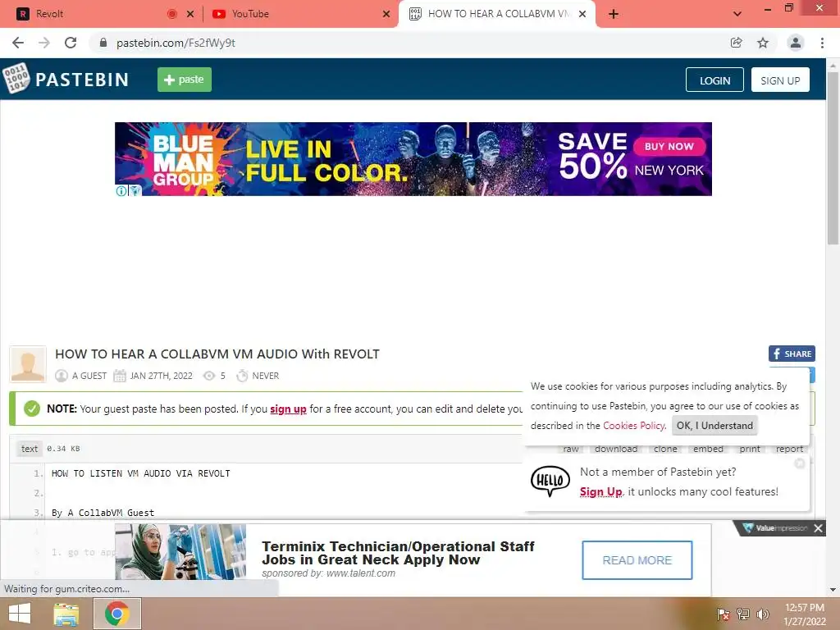
Task: Share this page icon in address bar
Action: click(736, 43)
